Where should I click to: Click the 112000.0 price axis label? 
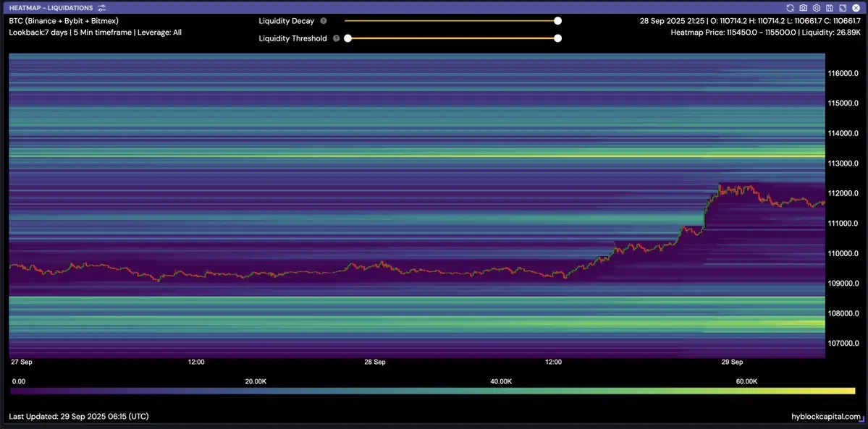click(843, 193)
